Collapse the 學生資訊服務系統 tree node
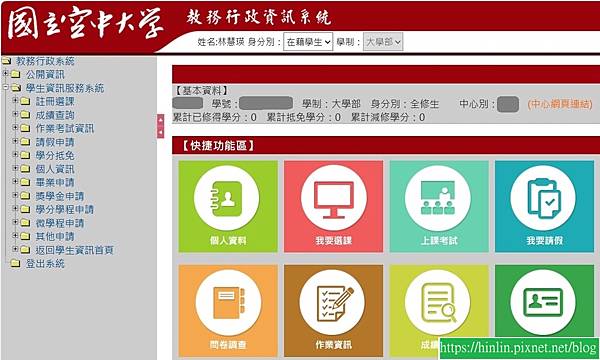Image resolution: width=600 pixels, height=360 pixels. click(x=6, y=87)
